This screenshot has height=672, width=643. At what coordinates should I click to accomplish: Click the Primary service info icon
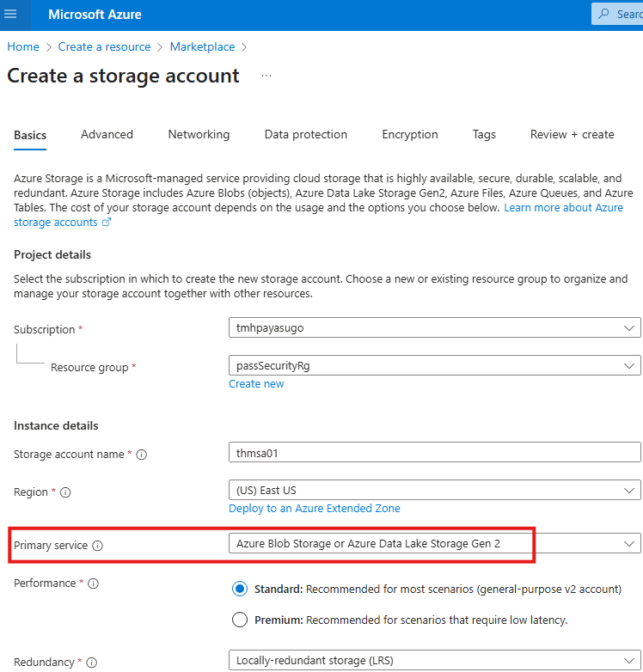coord(98,546)
